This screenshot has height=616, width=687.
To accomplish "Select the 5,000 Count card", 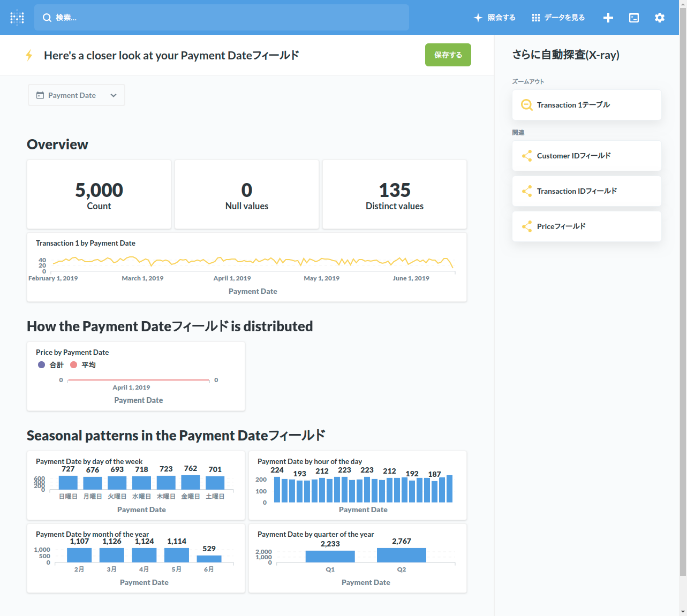I will (99, 194).
